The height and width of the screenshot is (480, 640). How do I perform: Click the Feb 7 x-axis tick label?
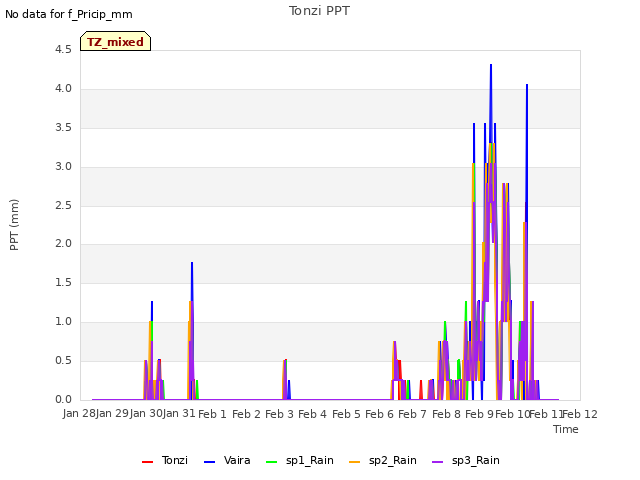coord(412,414)
